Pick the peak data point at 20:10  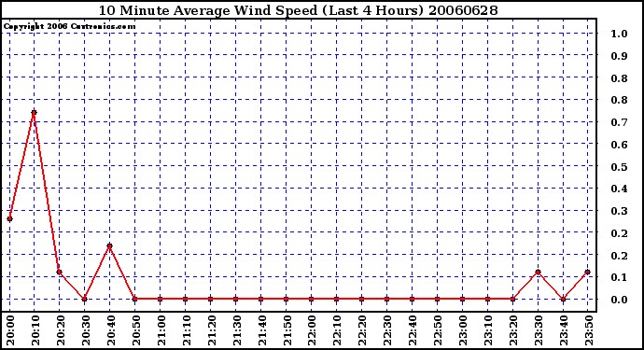[x=35, y=113]
